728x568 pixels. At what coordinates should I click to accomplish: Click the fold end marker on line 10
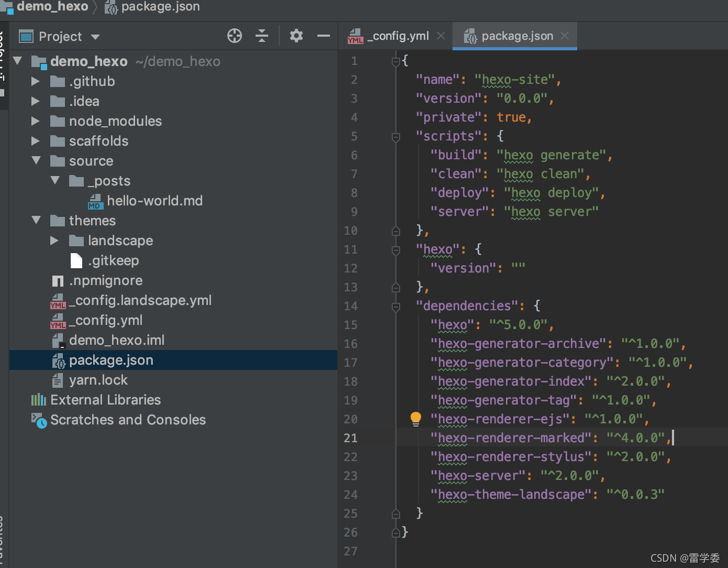point(396,231)
